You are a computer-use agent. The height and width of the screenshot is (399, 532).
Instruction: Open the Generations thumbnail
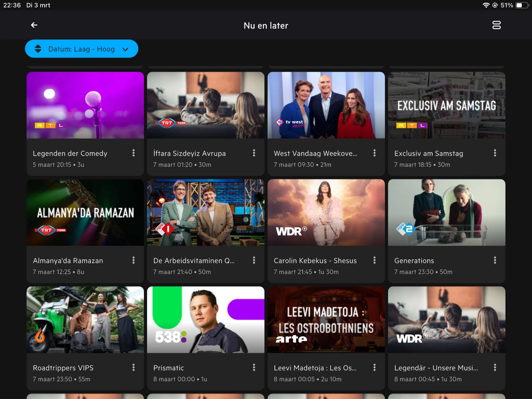click(447, 212)
